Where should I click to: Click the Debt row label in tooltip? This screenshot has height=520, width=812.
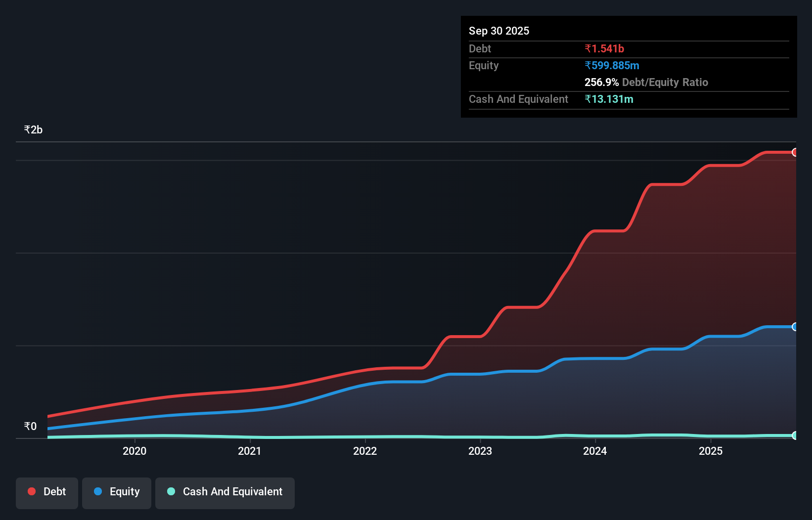pos(480,48)
